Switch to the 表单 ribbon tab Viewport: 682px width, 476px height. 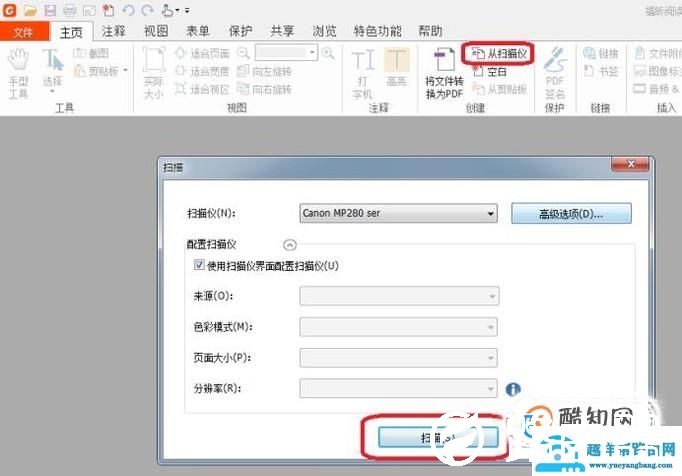tap(197, 31)
